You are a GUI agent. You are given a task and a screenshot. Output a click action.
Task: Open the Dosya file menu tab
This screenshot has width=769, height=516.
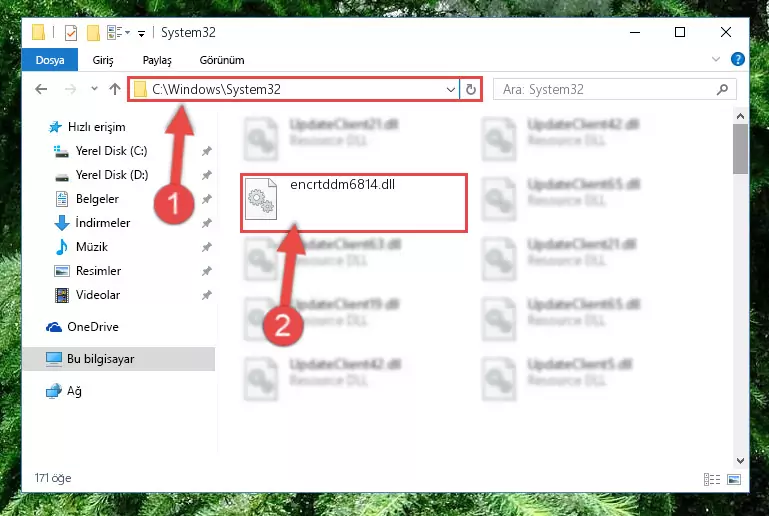[50, 60]
